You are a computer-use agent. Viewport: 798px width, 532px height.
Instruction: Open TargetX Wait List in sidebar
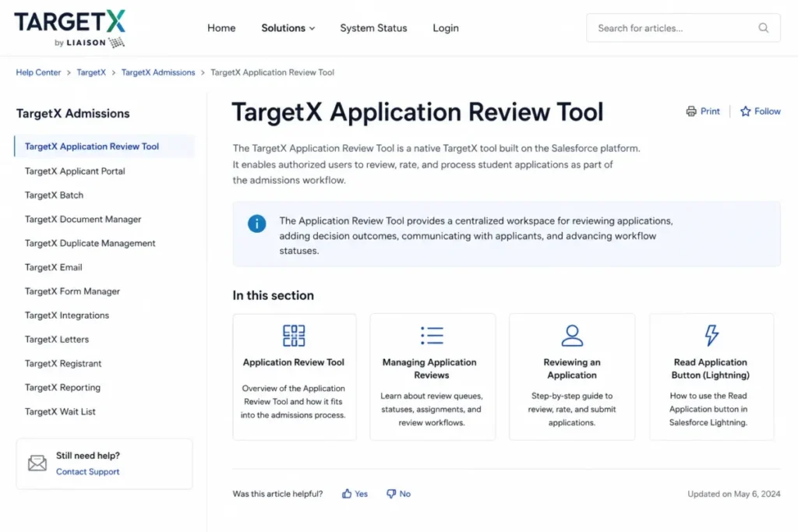(x=60, y=411)
